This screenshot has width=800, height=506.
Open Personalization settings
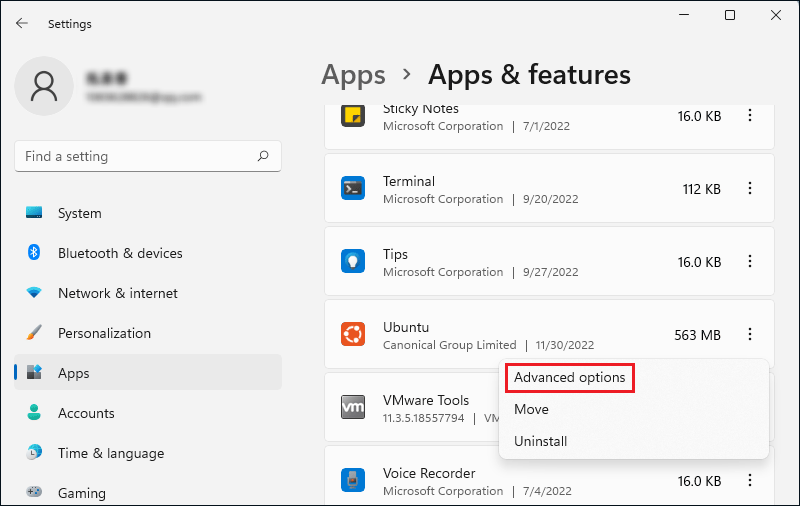(x=148, y=333)
